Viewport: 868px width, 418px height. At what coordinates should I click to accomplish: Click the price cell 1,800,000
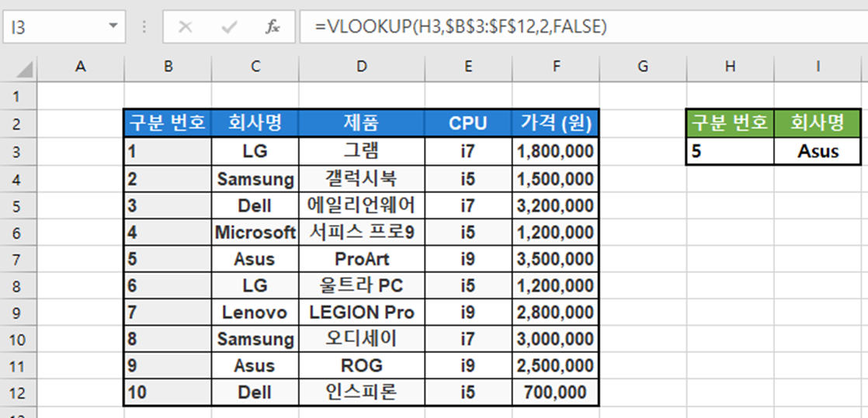click(556, 151)
